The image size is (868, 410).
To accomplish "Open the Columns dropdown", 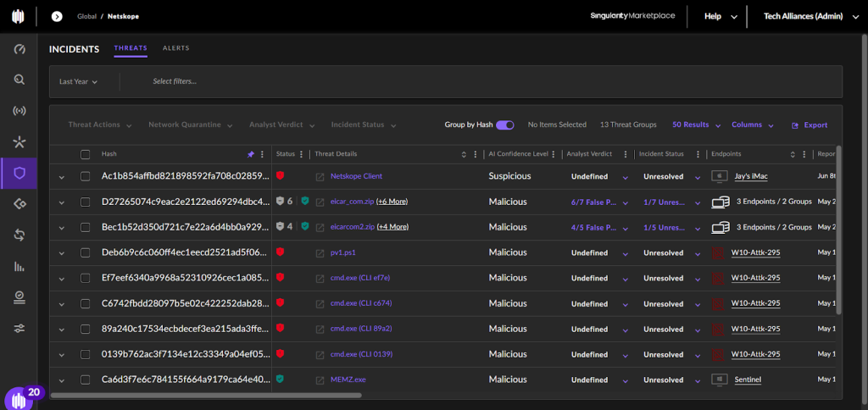I will click(753, 125).
